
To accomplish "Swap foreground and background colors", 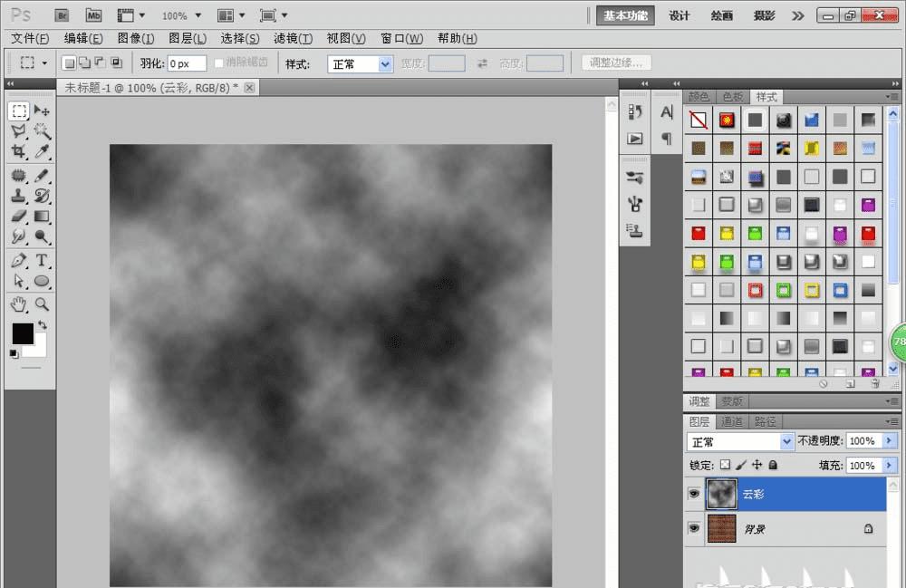I will 42,325.
